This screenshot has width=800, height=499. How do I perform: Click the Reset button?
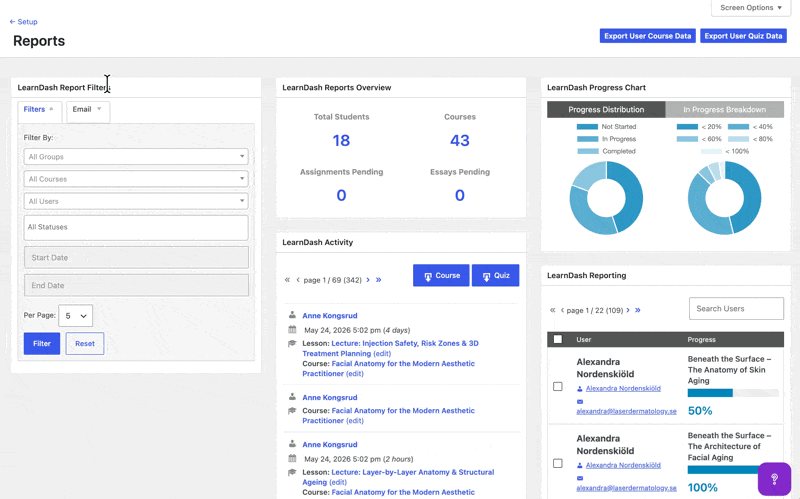(85, 343)
